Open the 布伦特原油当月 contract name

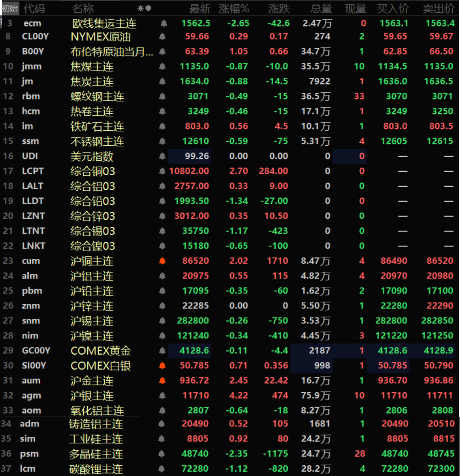[112, 52]
